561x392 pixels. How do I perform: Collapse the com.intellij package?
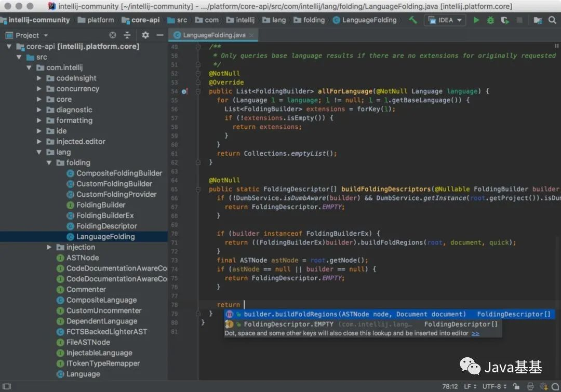(29, 67)
